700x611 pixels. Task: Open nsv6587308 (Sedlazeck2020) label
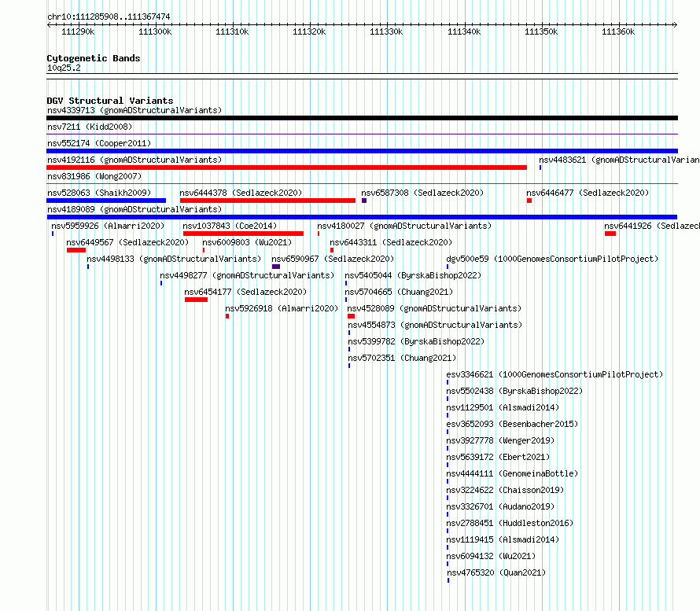click(422, 193)
